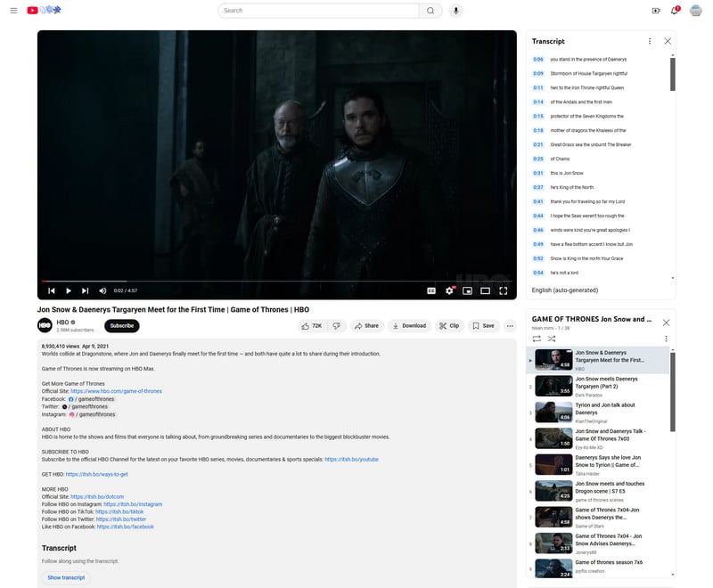Open the notifications bell
This screenshot has width=713, height=588.
(x=675, y=10)
